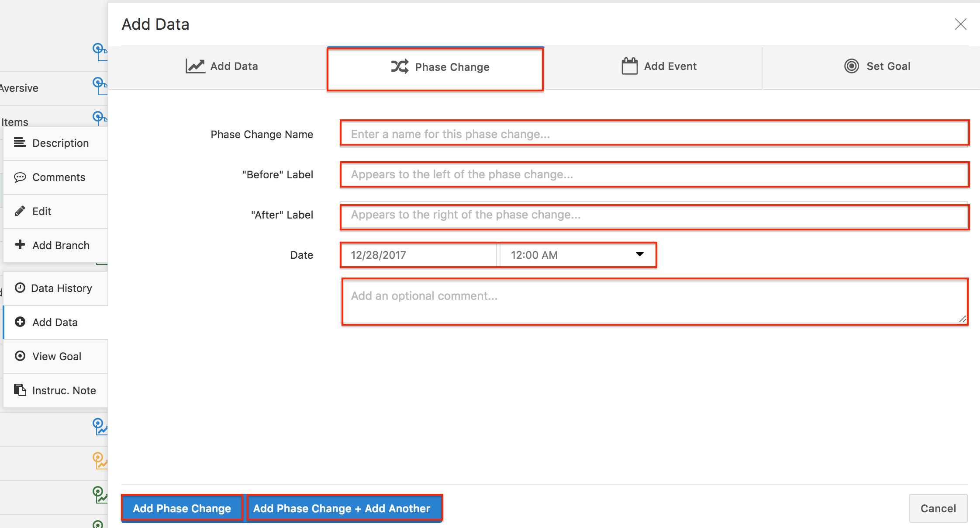Cancel the Add Data dialog
Screen dimensions: 980x528
click(x=938, y=508)
